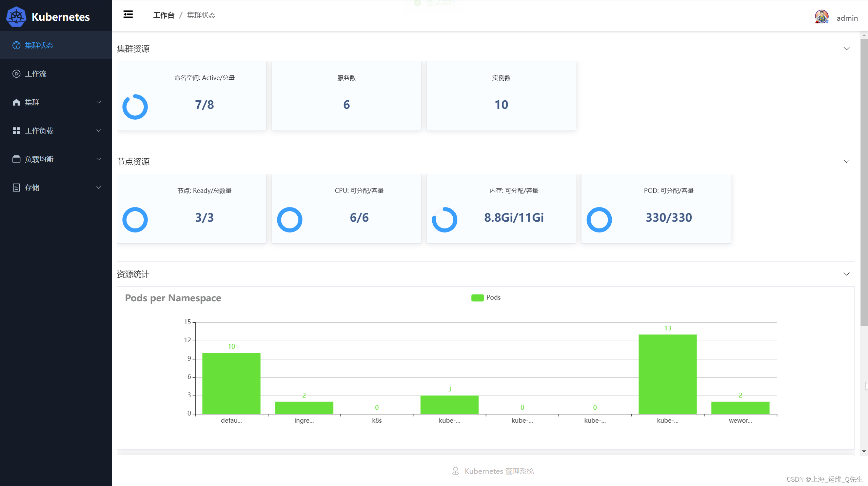Click the 存储 document icon
Image resolution: width=868 pixels, height=486 pixels.
point(16,188)
